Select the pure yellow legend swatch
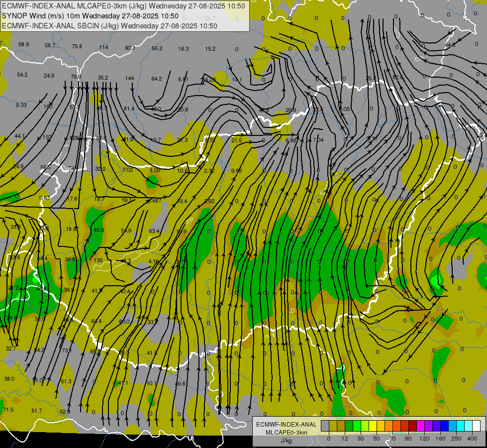The width and height of the screenshot is (487, 448). coord(373,426)
